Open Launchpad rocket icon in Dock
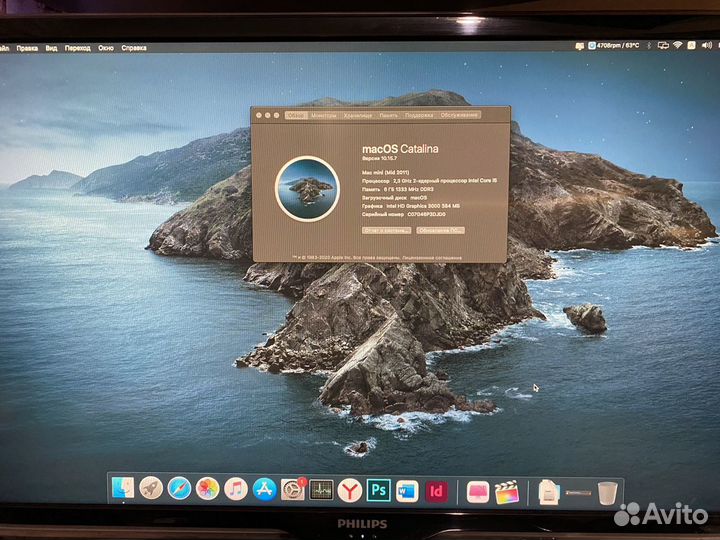 point(151,488)
